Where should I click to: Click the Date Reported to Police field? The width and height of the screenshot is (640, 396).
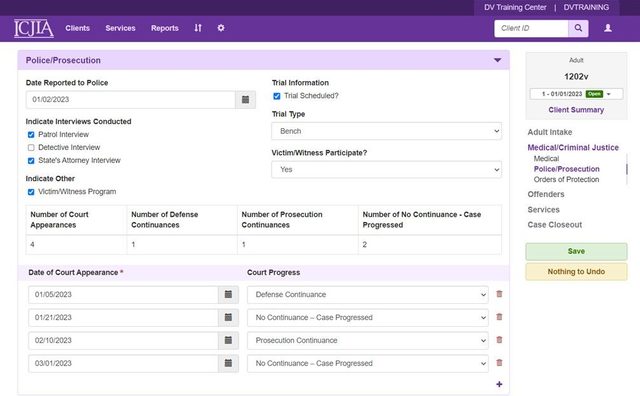coord(131,100)
